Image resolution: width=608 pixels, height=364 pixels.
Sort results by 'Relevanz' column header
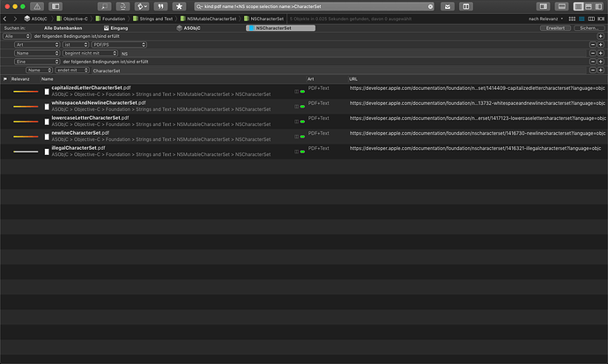click(20, 79)
